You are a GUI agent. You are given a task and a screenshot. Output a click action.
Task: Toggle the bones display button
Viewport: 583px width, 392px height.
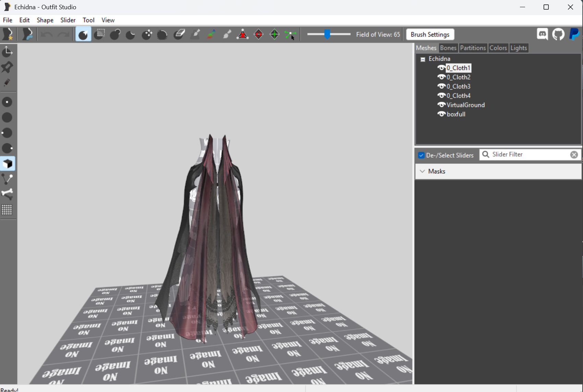pos(7,194)
